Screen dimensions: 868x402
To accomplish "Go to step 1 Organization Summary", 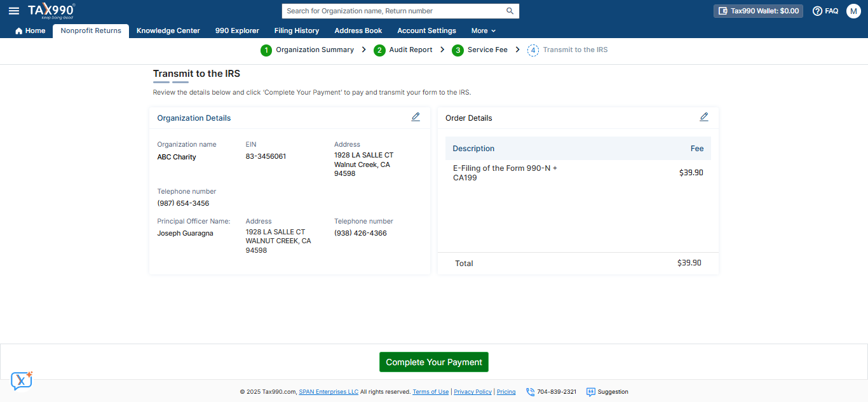I will 308,50.
